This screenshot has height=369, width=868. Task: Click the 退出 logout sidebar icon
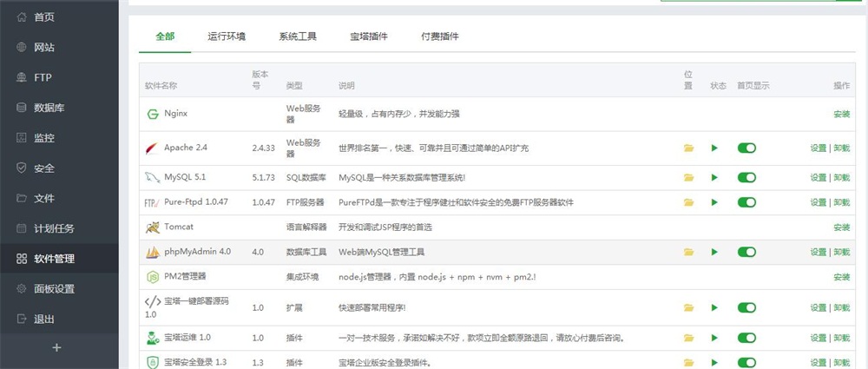[x=22, y=320]
